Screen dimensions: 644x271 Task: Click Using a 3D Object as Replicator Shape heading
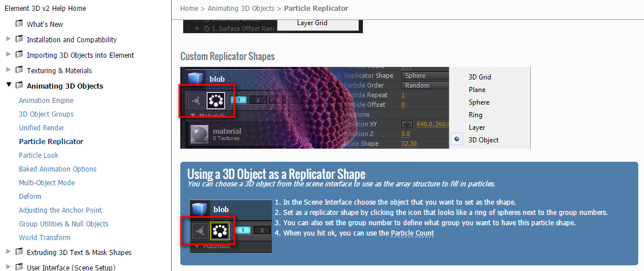pos(276,173)
